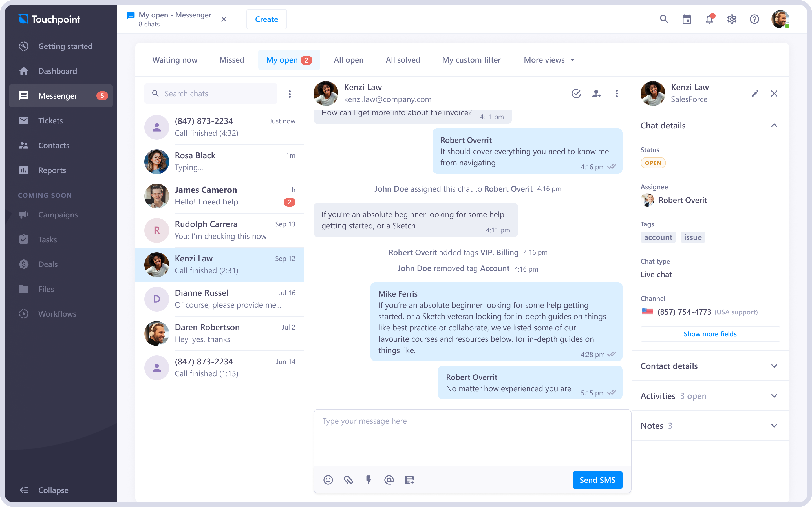Open the notifications bell
The width and height of the screenshot is (812, 507).
point(709,19)
